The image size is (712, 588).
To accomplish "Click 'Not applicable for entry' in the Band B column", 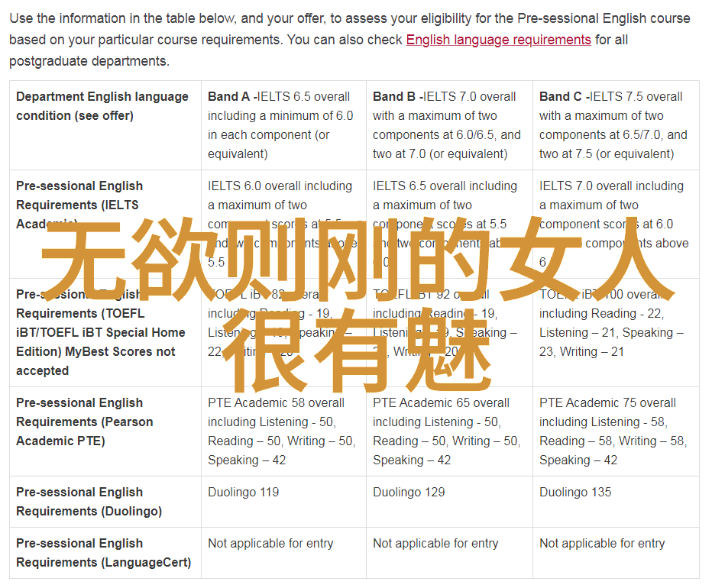I will (x=435, y=544).
